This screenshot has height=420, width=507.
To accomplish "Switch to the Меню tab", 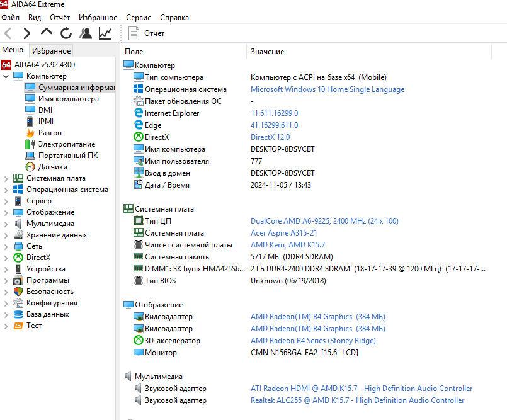I will pos(13,50).
